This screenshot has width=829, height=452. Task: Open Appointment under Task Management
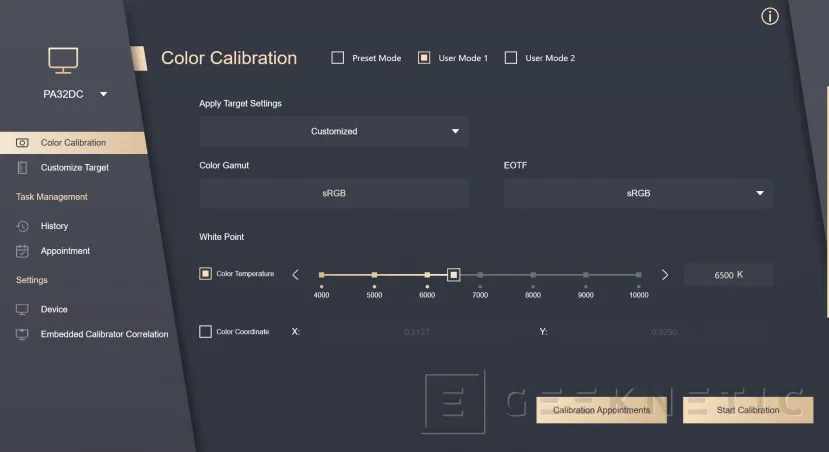tap(65, 251)
